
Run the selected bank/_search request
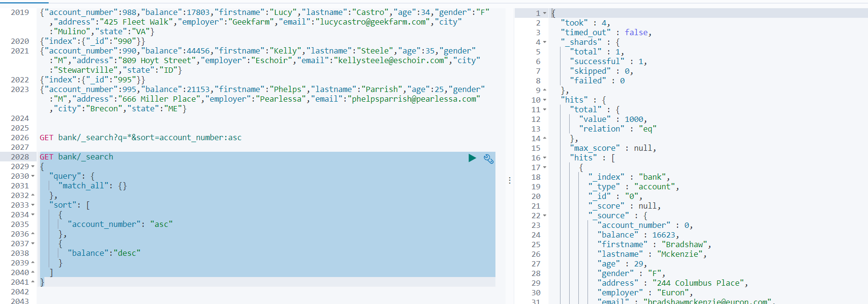tap(472, 158)
